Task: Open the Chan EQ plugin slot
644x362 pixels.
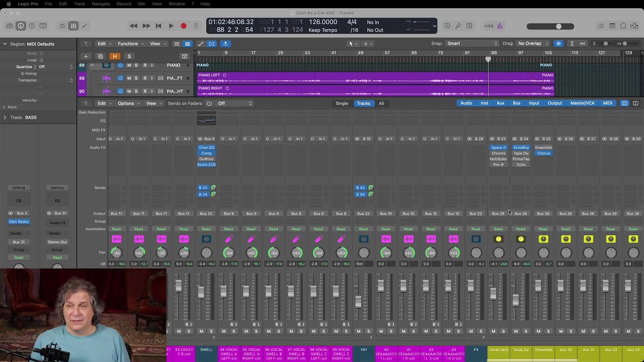Action: tap(206, 148)
